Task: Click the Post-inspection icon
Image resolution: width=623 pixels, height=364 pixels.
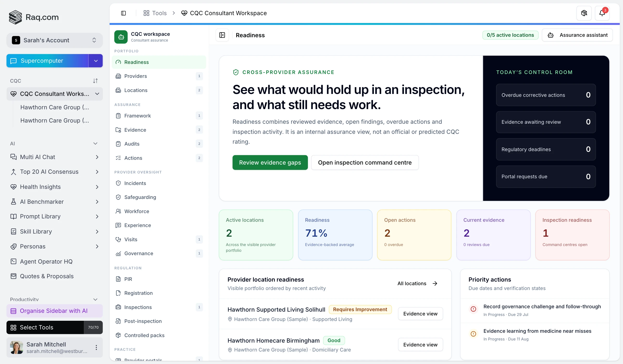Action: coord(118,321)
